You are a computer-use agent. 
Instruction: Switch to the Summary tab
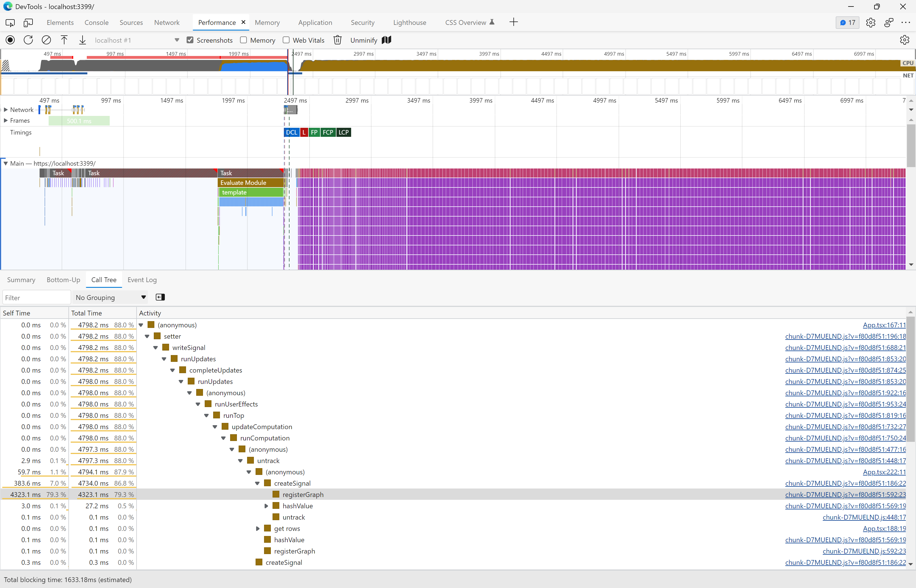pyautogui.click(x=21, y=280)
